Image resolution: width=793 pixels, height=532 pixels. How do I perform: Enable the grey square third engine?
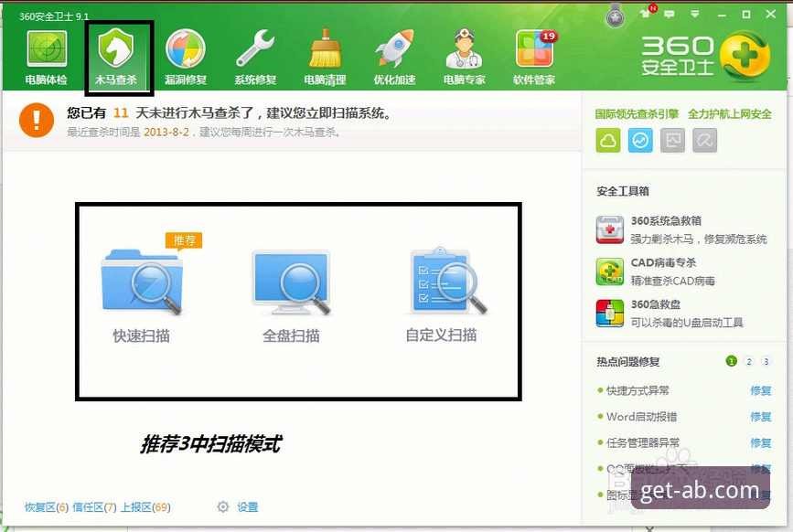(x=672, y=140)
